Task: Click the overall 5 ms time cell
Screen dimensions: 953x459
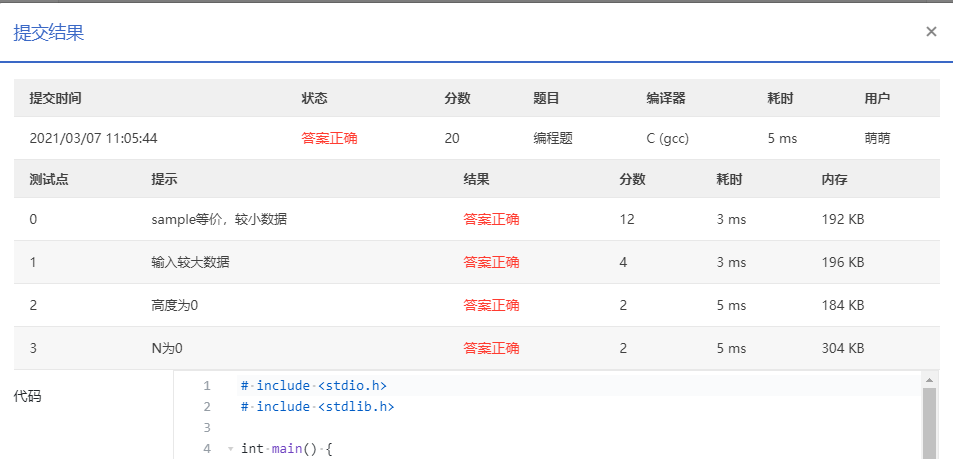Action: click(x=782, y=139)
